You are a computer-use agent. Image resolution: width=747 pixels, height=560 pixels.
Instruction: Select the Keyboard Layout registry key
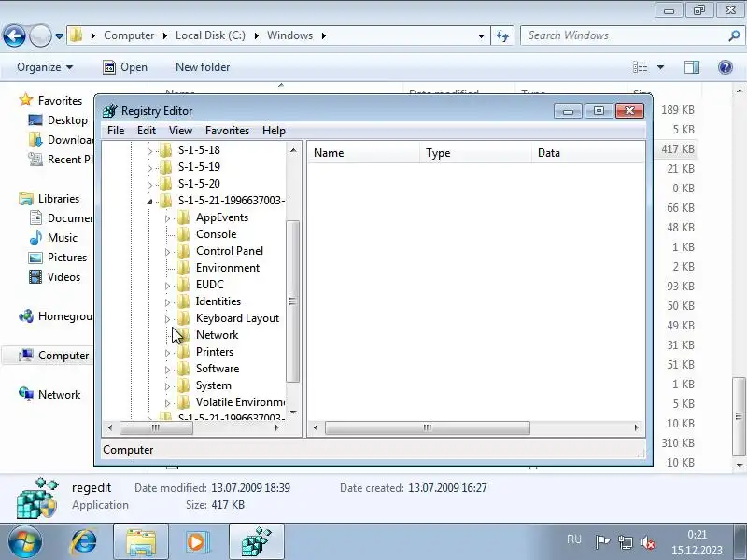[237, 318]
